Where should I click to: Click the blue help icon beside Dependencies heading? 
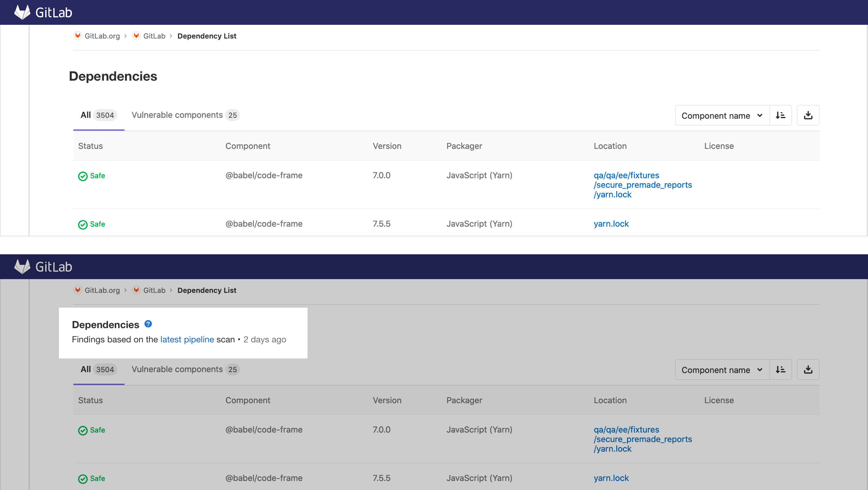(148, 324)
